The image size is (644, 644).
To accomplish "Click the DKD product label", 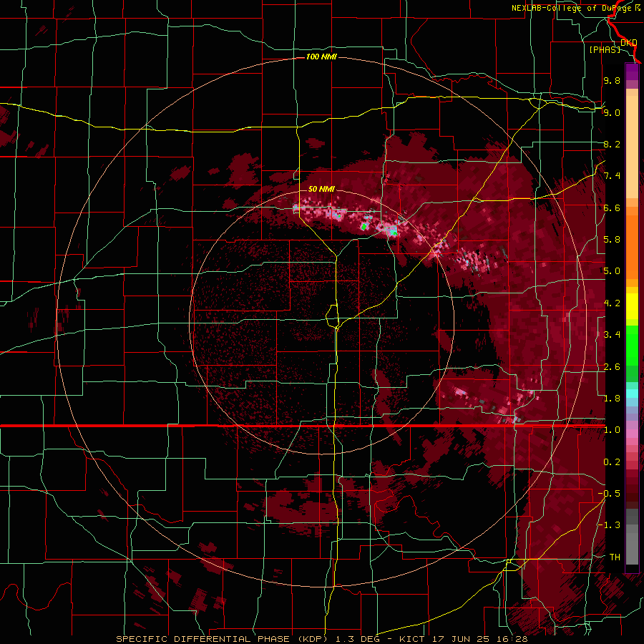I will click(x=628, y=43).
